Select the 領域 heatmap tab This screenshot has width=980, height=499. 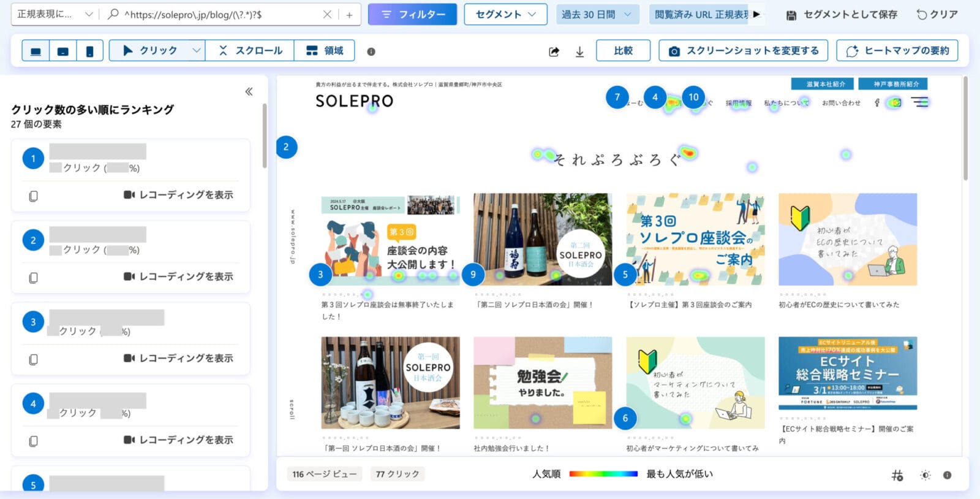(x=325, y=51)
